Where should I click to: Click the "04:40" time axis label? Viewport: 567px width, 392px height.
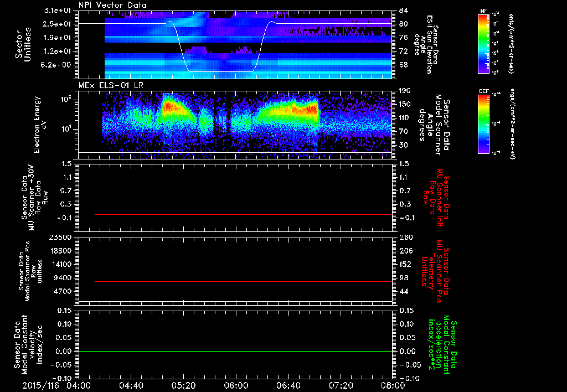131,385
